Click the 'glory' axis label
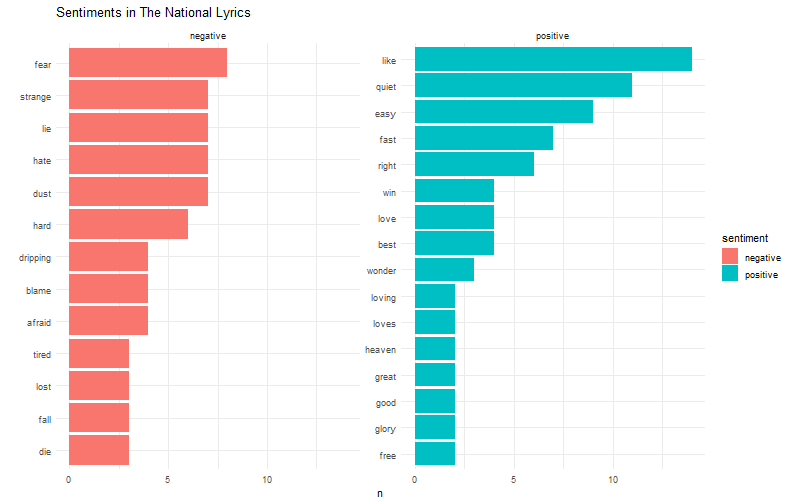 coord(385,429)
